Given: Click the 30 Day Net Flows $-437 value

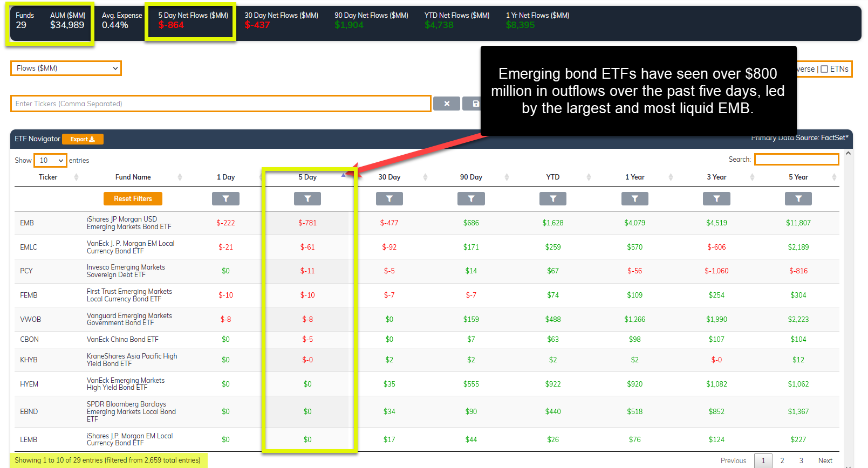Looking at the screenshot, I should pos(257,25).
